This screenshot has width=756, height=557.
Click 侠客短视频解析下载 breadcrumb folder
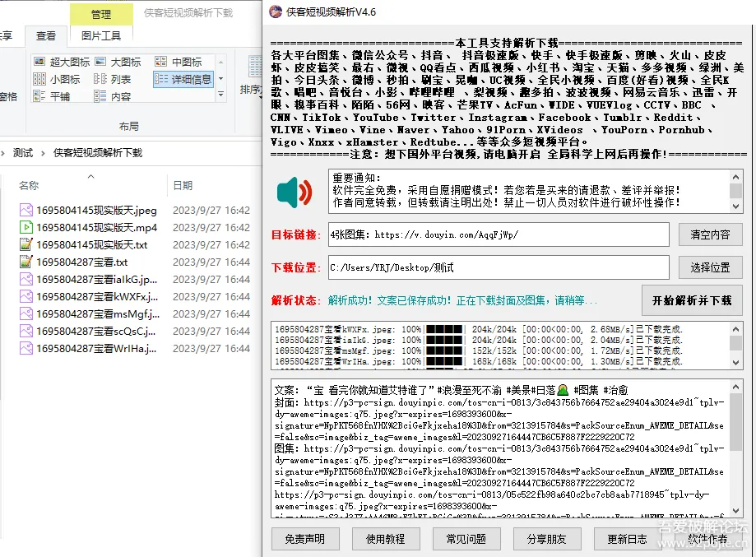tap(98, 153)
